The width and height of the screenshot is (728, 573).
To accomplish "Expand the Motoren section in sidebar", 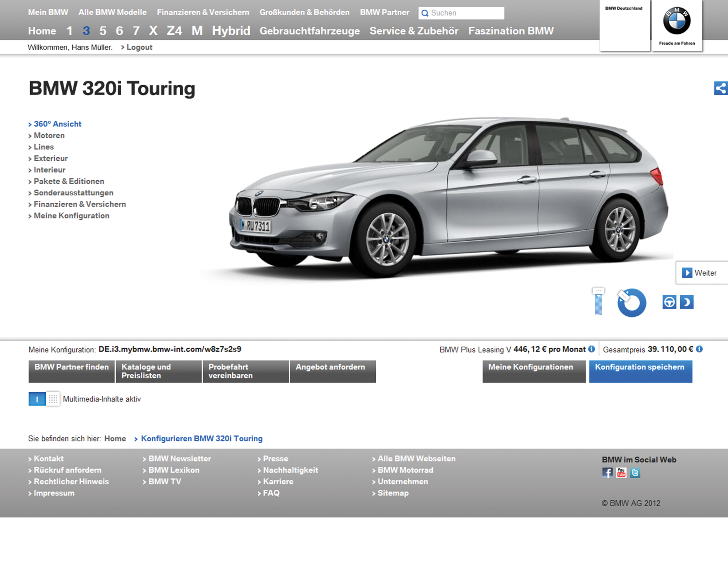I will point(49,136).
